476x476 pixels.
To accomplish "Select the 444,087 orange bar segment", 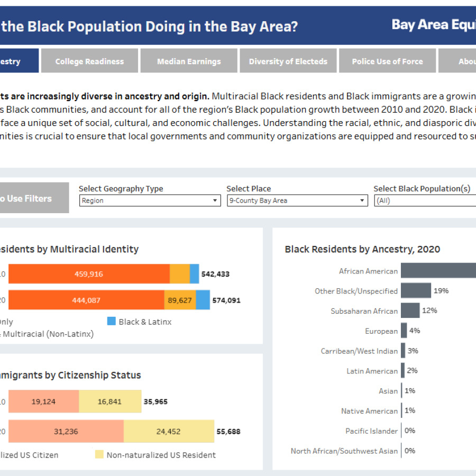I will (87, 300).
